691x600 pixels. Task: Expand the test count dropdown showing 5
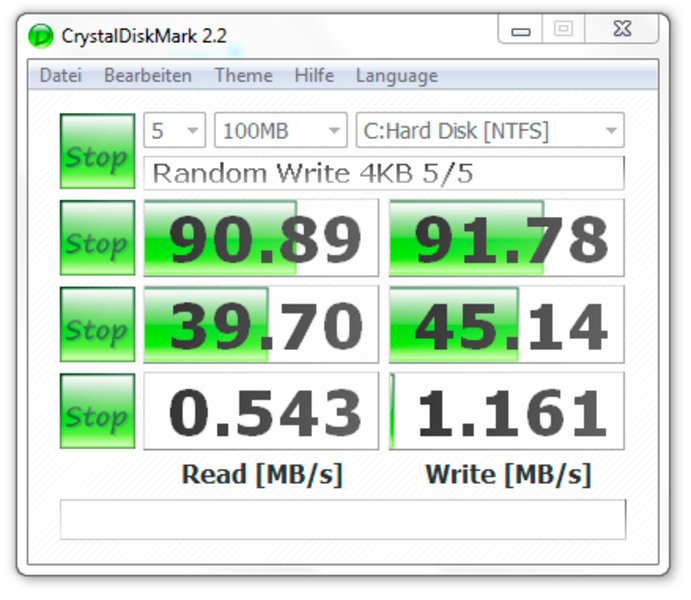coord(175,130)
